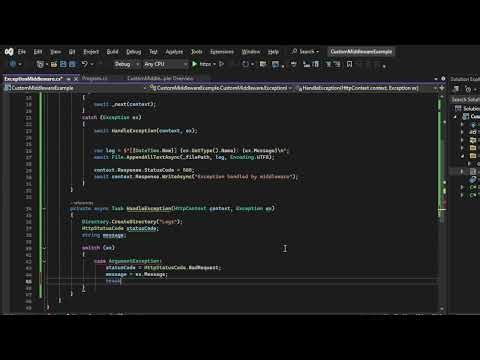This screenshot has height=360, width=480.
Task: Click the bookmark toolbar icon
Action: pos(349,64)
